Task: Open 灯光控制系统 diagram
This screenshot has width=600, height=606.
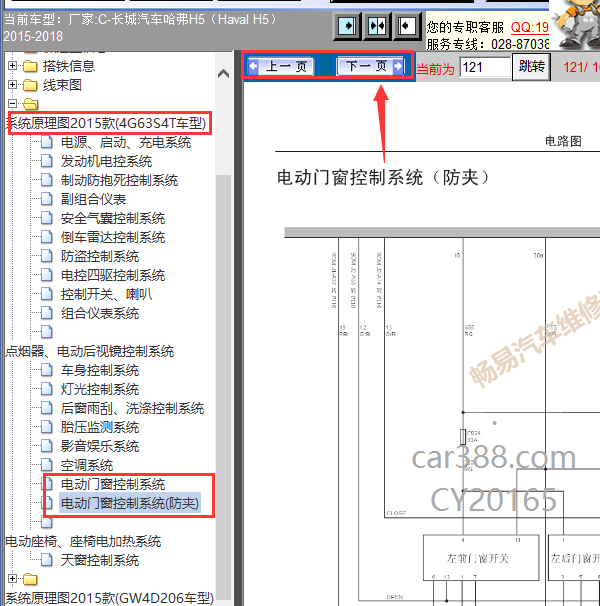Action: tap(100, 389)
